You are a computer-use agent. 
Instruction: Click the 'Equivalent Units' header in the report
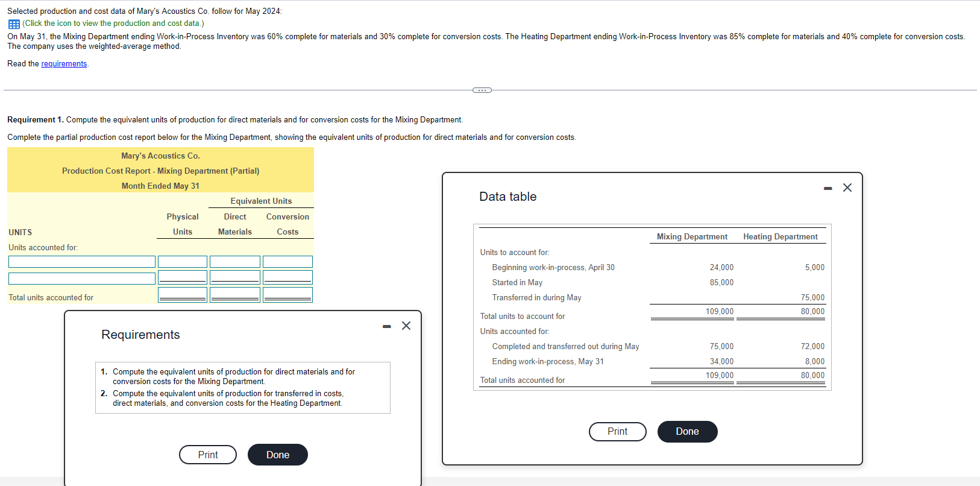pyautogui.click(x=261, y=201)
